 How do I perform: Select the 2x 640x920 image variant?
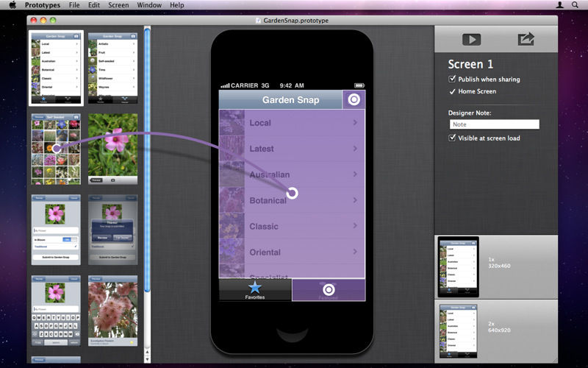496,331
